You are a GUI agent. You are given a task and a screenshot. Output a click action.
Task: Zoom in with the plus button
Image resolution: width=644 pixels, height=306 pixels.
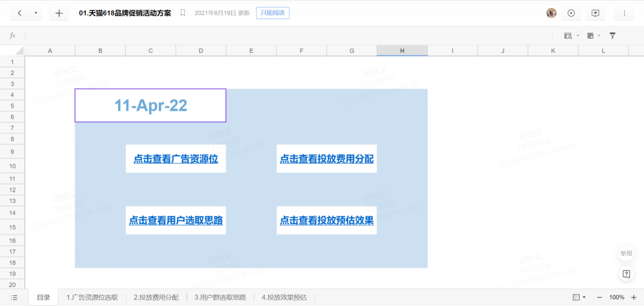(x=633, y=297)
